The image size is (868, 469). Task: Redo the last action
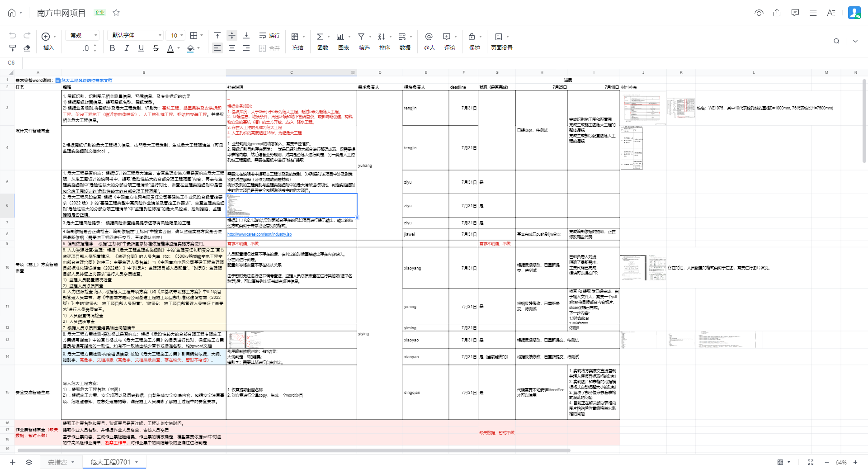(x=27, y=35)
